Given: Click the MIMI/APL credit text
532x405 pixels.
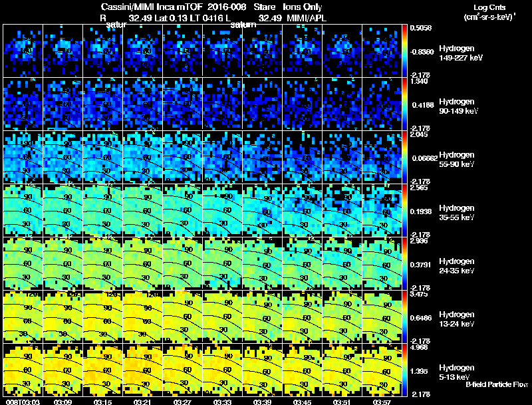Looking at the screenshot, I should point(307,18).
